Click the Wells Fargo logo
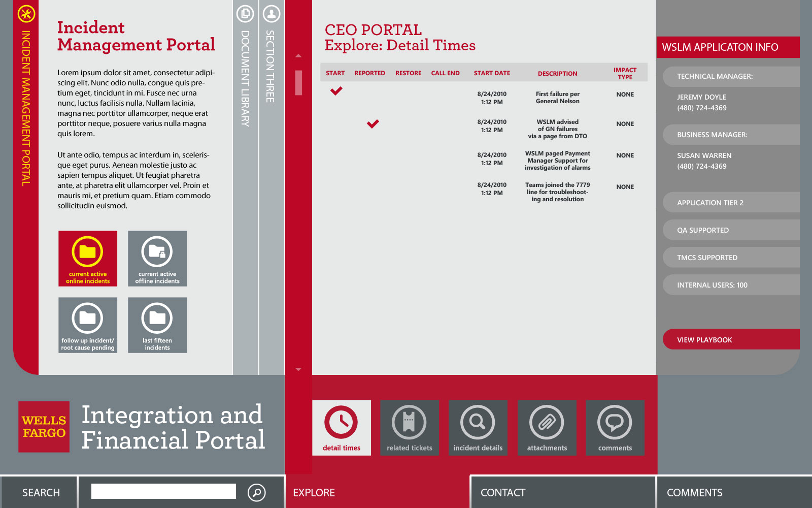Screen dimensions: 812x508 [x=44, y=427]
